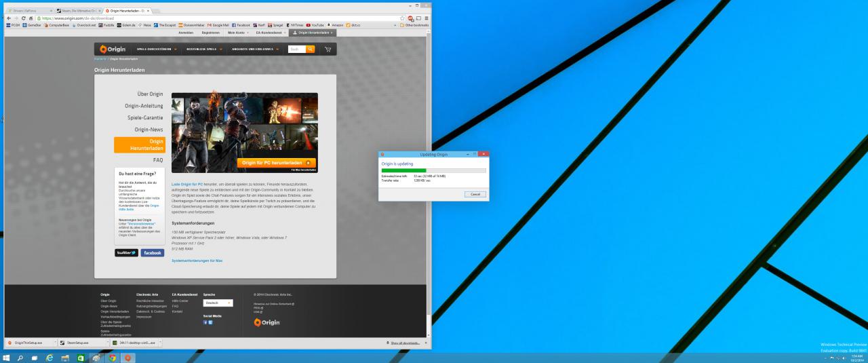This screenshot has width=868, height=363.
Task: Select Über Origin in the sidebar
Action: [x=150, y=94]
